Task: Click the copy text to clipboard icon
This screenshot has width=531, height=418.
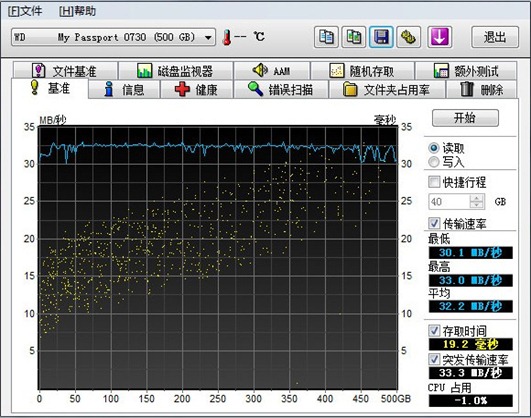Action: 326,37
